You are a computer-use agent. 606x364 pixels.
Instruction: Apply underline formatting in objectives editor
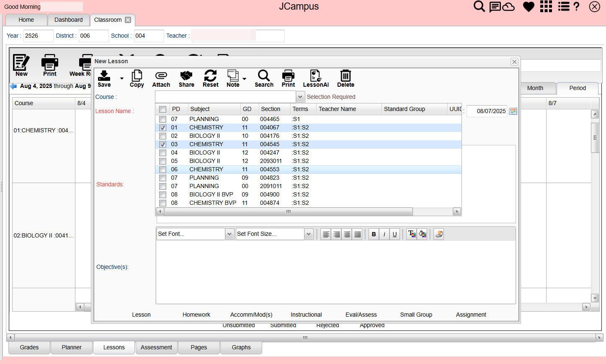click(395, 234)
